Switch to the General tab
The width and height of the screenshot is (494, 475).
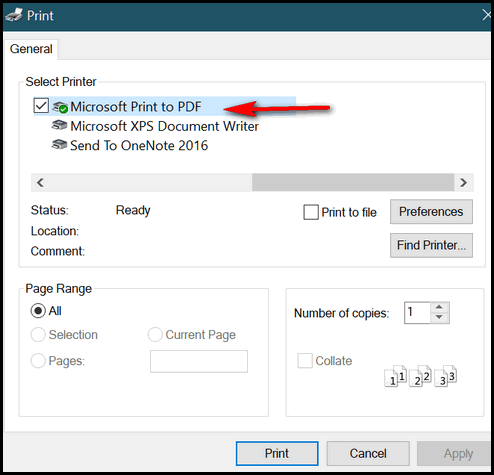click(x=31, y=49)
